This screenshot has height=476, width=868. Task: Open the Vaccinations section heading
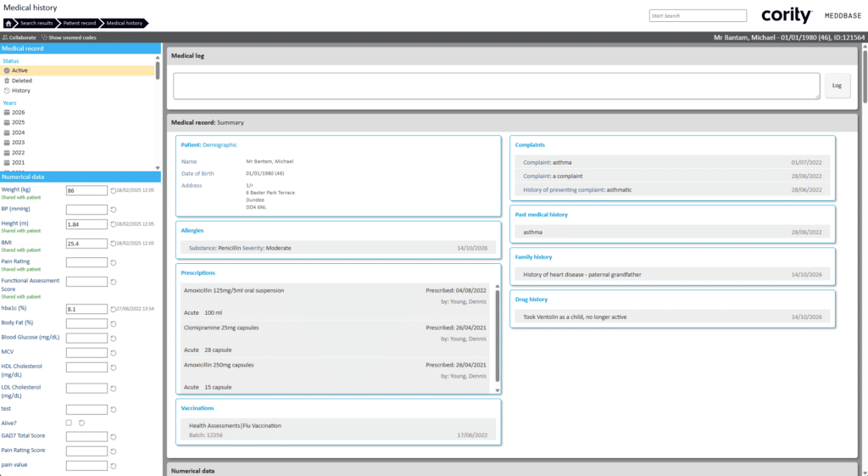(x=197, y=408)
